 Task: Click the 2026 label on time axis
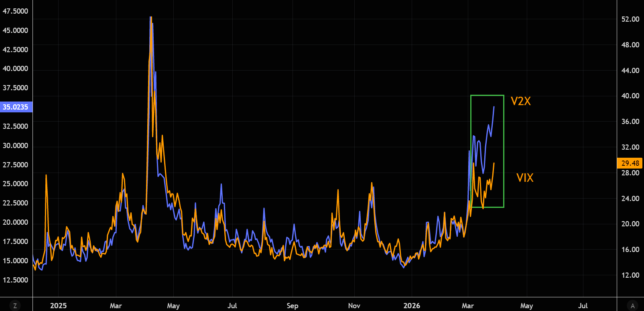412,306
